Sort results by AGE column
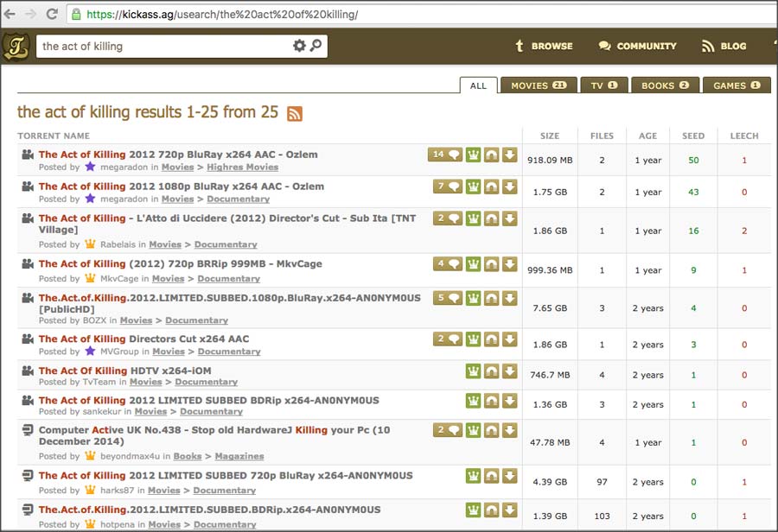This screenshot has height=532, width=778. (647, 136)
